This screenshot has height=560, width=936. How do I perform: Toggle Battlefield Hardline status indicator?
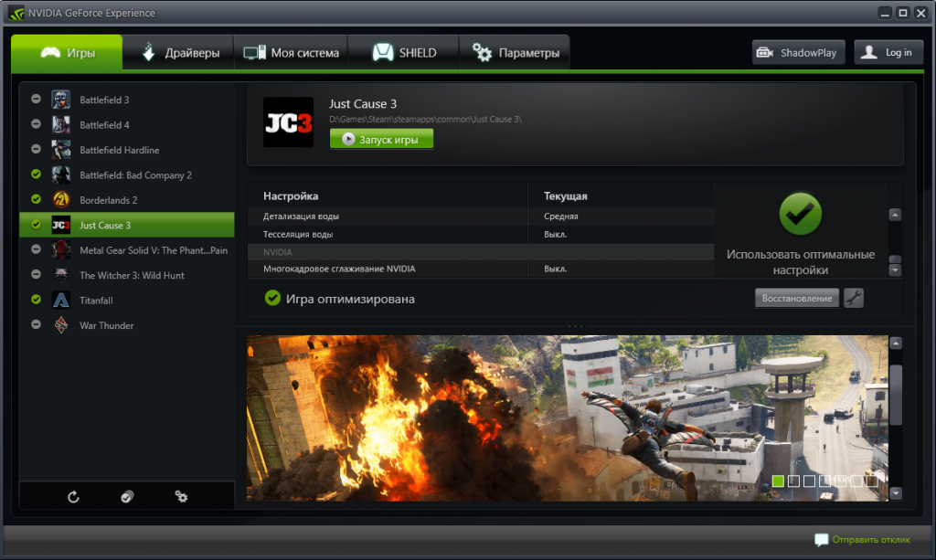tap(36, 149)
